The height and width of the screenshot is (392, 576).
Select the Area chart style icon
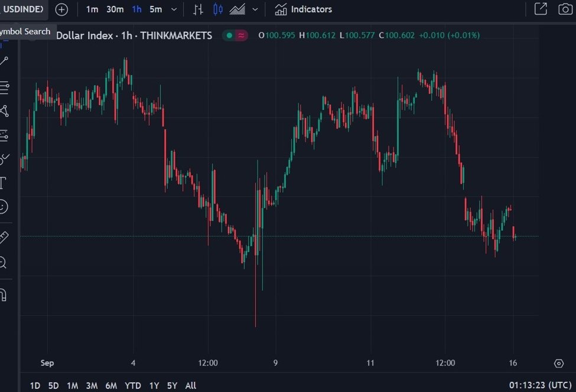237,9
